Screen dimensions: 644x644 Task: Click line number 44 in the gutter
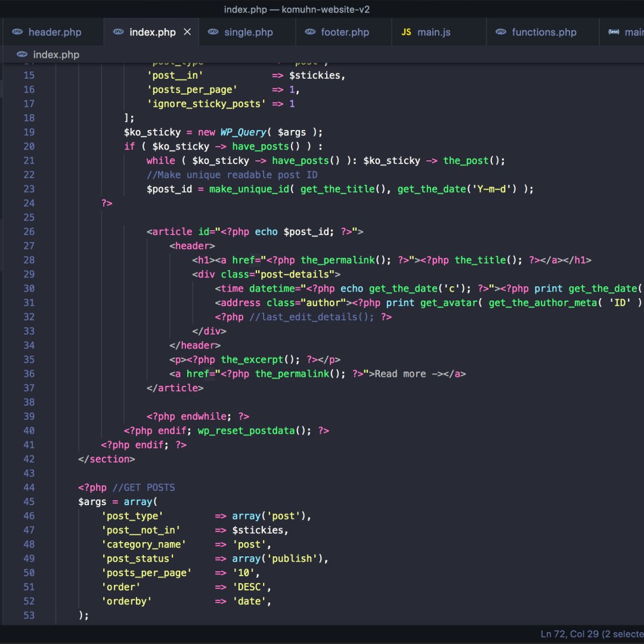click(x=29, y=488)
